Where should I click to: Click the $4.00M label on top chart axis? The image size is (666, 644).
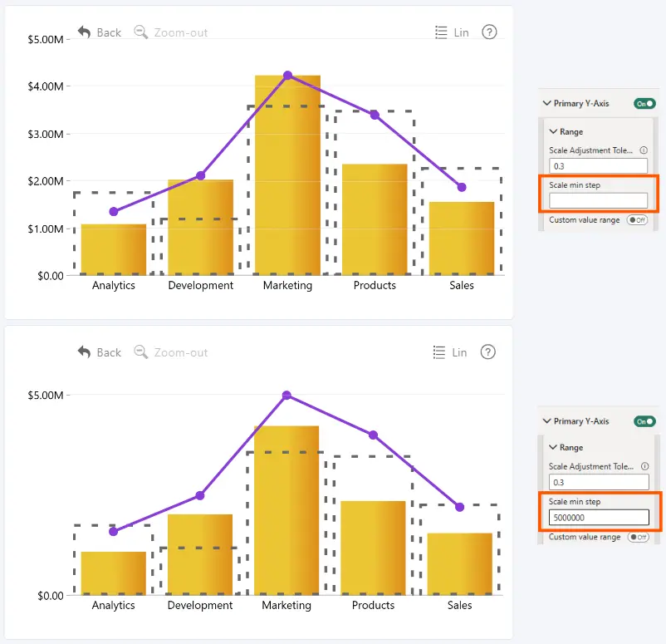(46, 86)
